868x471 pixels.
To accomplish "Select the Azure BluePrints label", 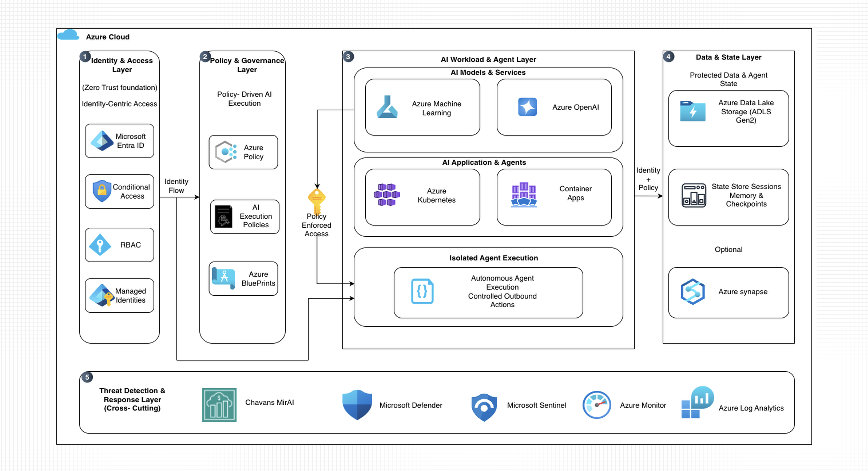I will pos(258,278).
